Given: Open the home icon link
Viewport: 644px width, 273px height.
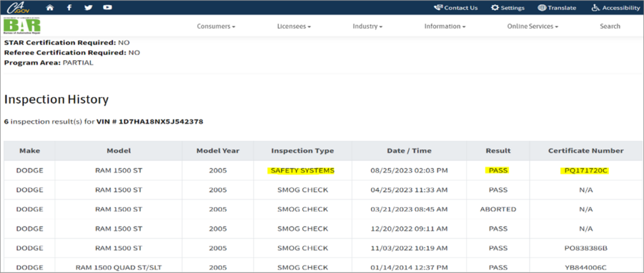Looking at the screenshot, I should pyautogui.click(x=50, y=8).
